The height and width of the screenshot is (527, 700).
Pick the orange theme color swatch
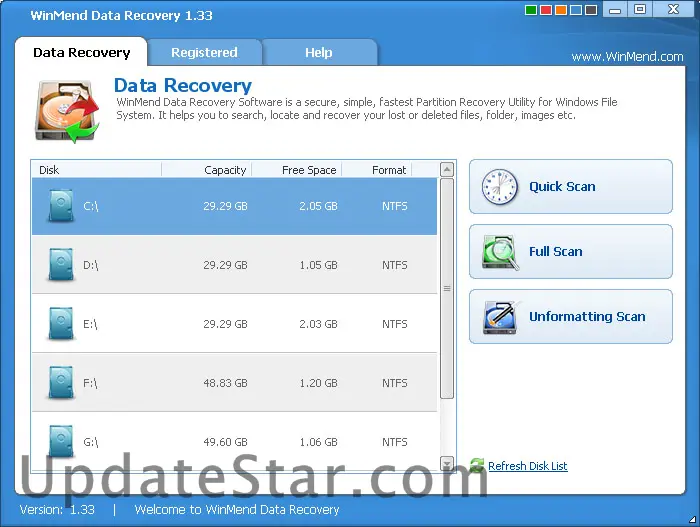(561, 10)
